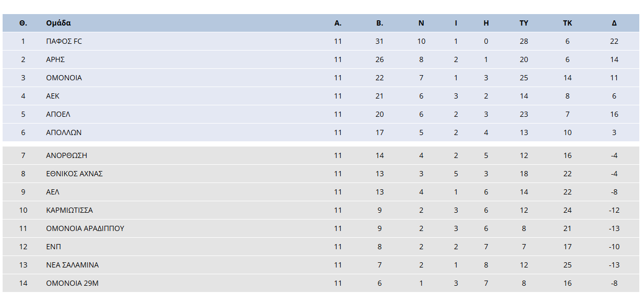The width and height of the screenshot is (644, 304).
Task: Open the ΑΝΟΡΘΩΣΗ team row
Action: pyautogui.click(x=321, y=155)
